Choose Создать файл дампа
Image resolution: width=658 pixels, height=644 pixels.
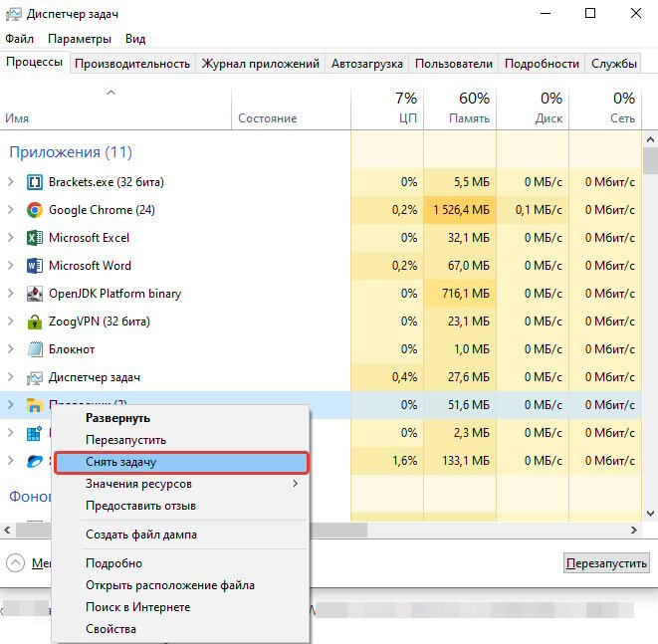181,535
